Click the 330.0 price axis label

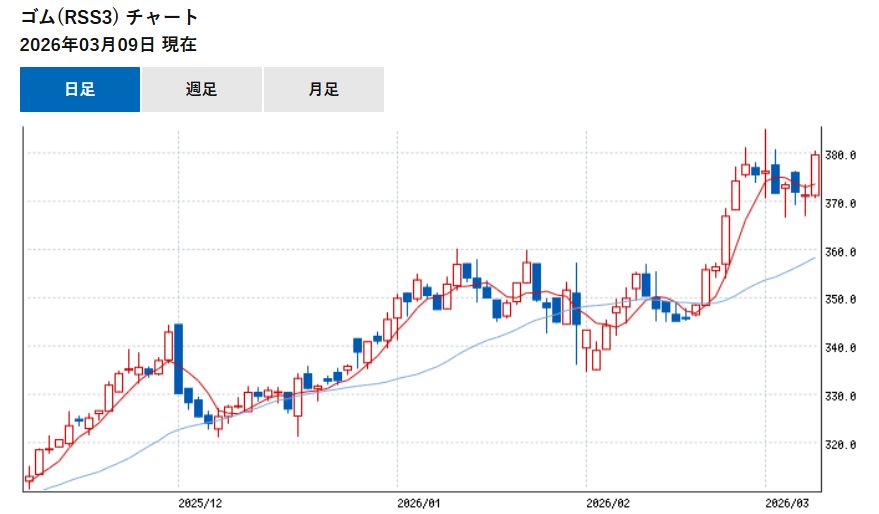[x=841, y=397]
